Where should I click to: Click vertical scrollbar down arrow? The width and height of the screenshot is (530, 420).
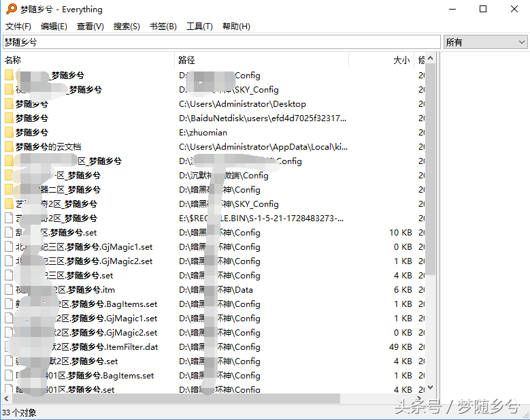point(430,387)
